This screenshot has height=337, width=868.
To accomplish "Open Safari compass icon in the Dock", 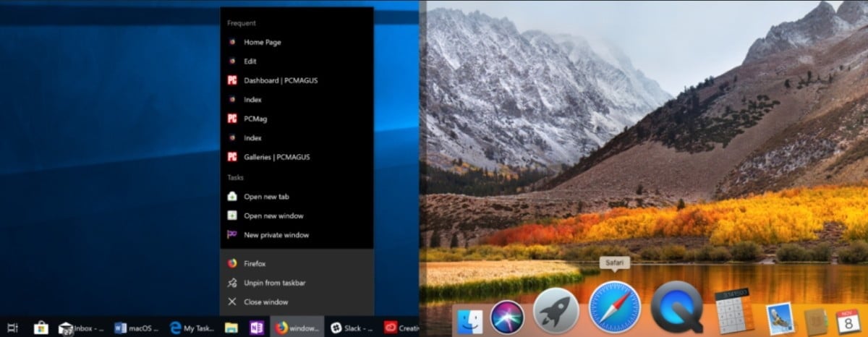I will 615,307.
